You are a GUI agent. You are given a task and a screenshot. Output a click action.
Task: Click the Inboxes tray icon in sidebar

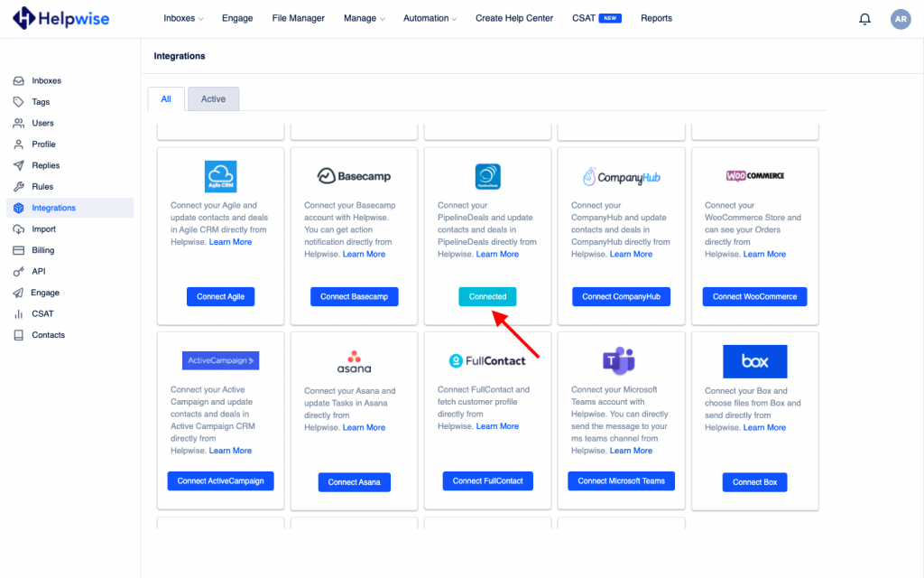click(x=19, y=80)
